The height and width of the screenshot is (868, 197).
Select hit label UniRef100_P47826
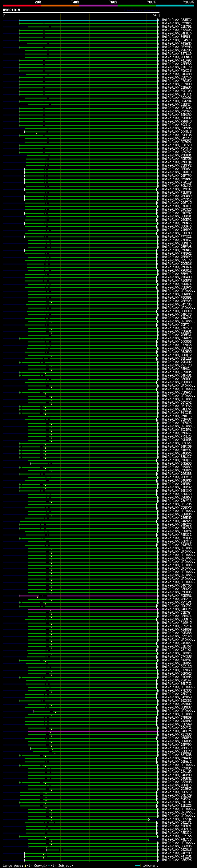tap(176, 423)
